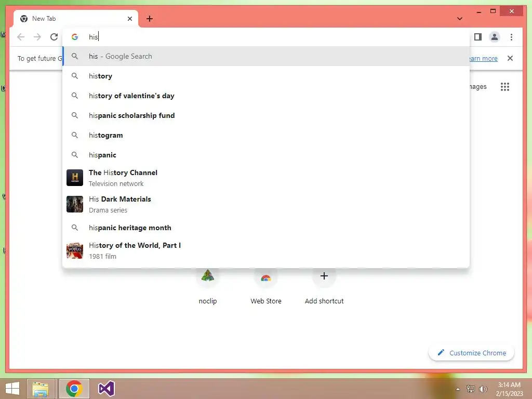532x399 pixels.
Task: Click the His Dark Materials poster thumbnail
Action: tap(75, 204)
